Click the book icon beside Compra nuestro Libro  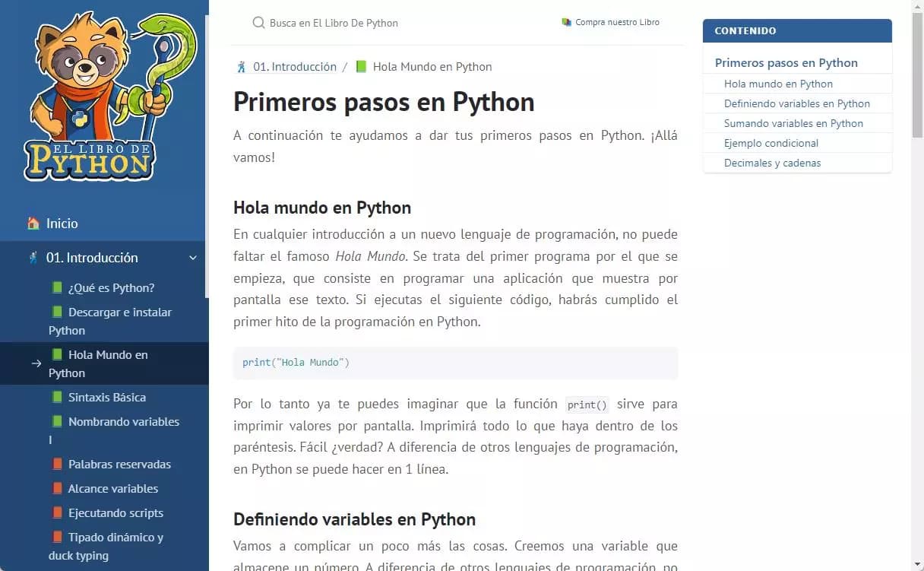[x=566, y=23]
